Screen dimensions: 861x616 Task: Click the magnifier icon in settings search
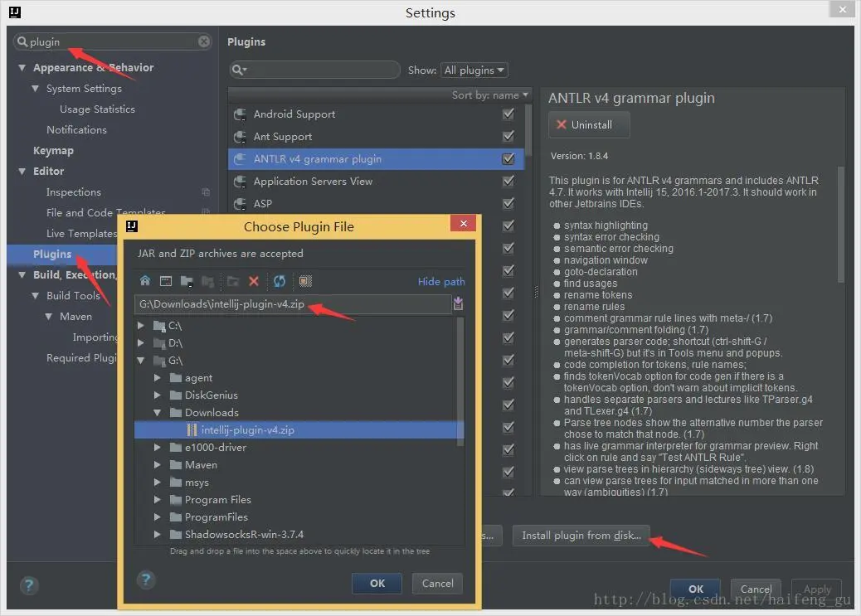[22, 41]
